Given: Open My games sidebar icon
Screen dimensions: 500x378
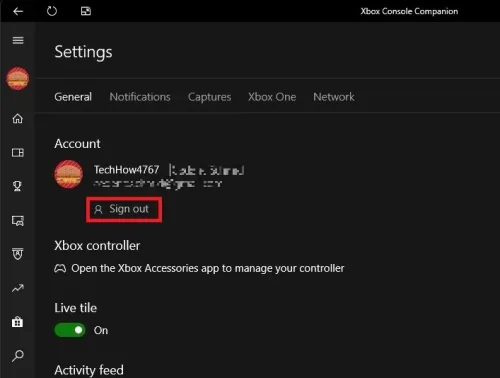Looking at the screenshot, I should (18, 153).
